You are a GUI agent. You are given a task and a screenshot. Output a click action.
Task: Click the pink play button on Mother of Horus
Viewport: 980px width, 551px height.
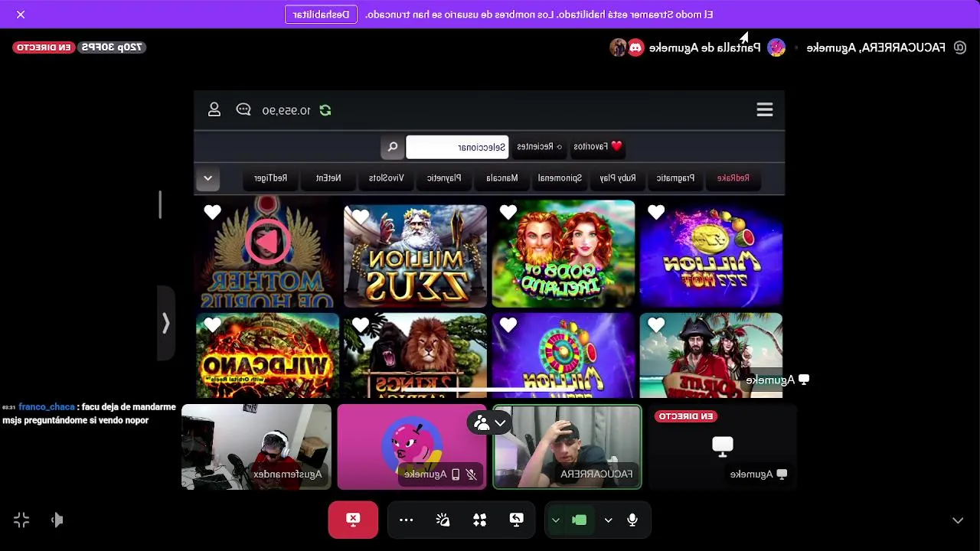pos(268,242)
